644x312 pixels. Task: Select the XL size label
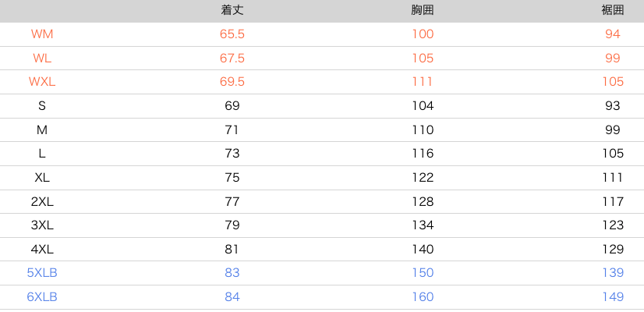pyautogui.click(x=42, y=178)
